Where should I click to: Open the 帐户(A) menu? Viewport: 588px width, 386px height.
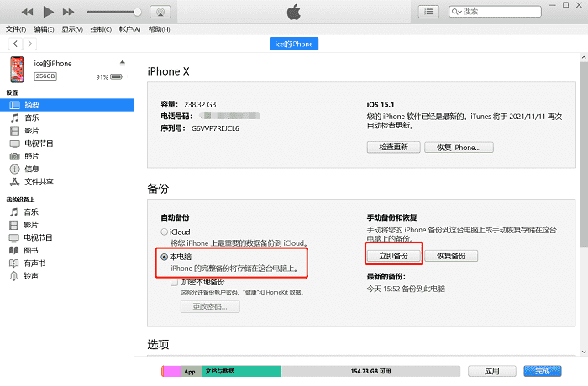pyautogui.click(x=129, y=29)
